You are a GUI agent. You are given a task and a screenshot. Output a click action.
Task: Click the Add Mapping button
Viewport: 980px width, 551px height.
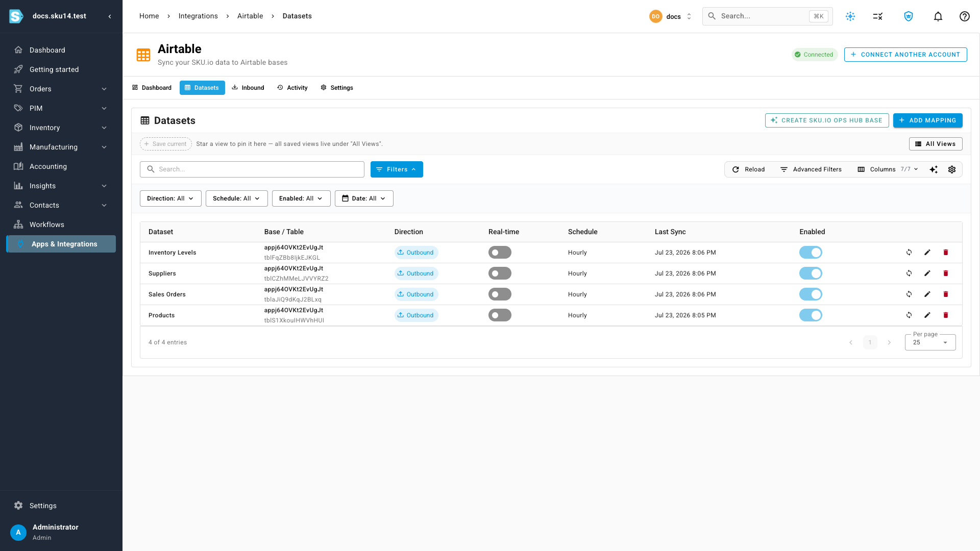pos(928,120)
